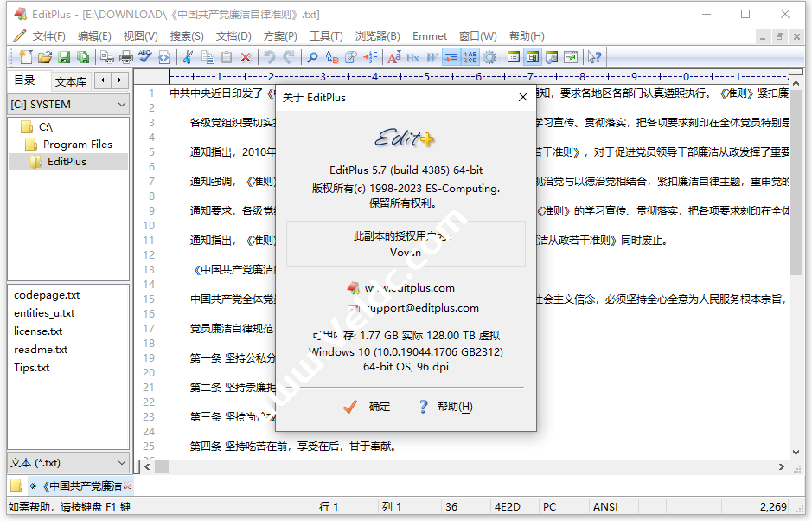Toggle line numbers display in the toolbar
Image resolution: width=812 pixels, height=521 pixels.
tap(469, 57)
